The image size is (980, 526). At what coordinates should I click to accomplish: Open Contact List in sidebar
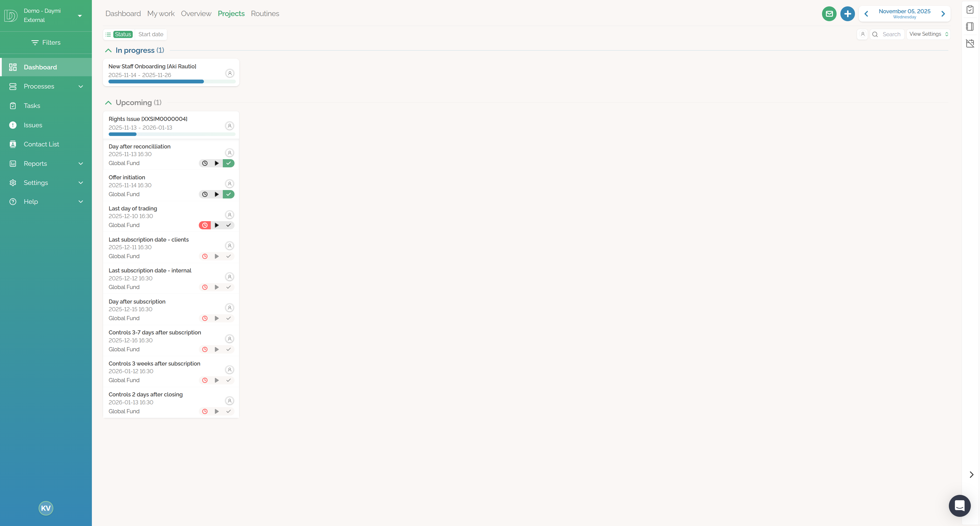(41, 144)
